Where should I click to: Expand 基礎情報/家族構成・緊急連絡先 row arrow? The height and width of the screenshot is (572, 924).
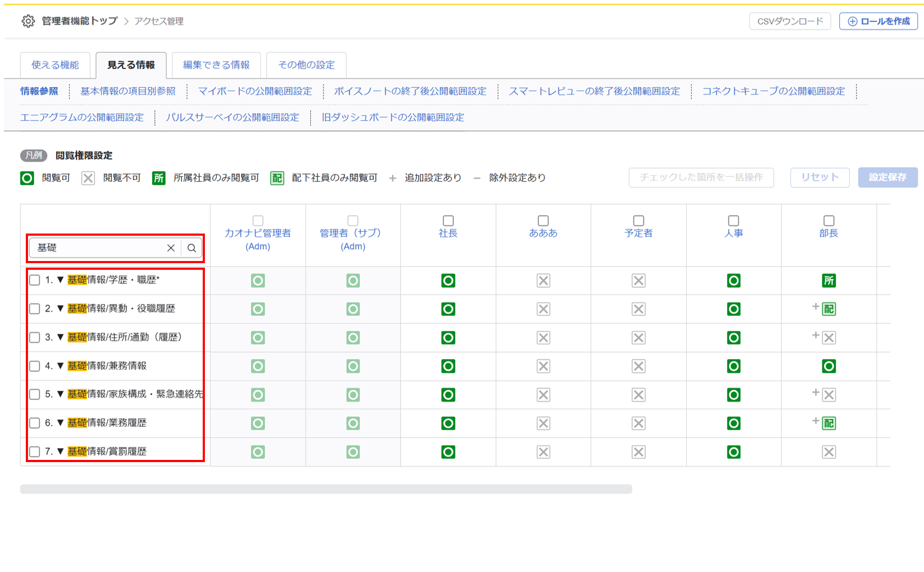[60, 395]
